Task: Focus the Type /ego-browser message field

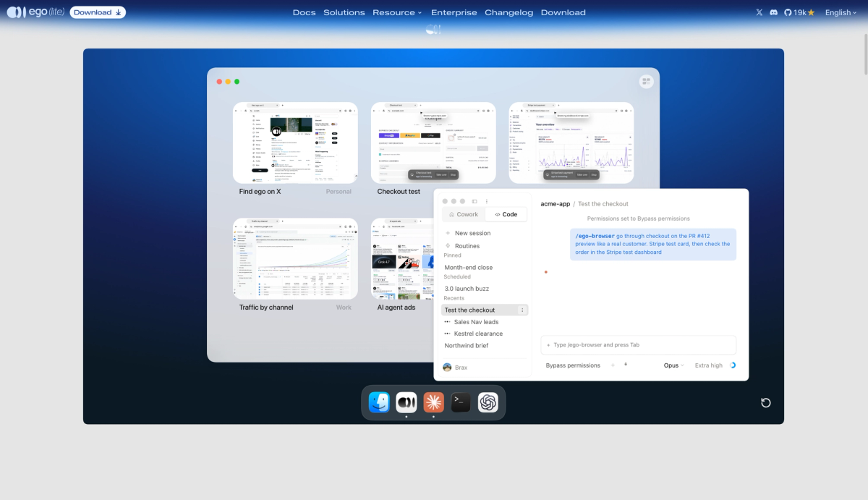Action: (x=639, y=345)
